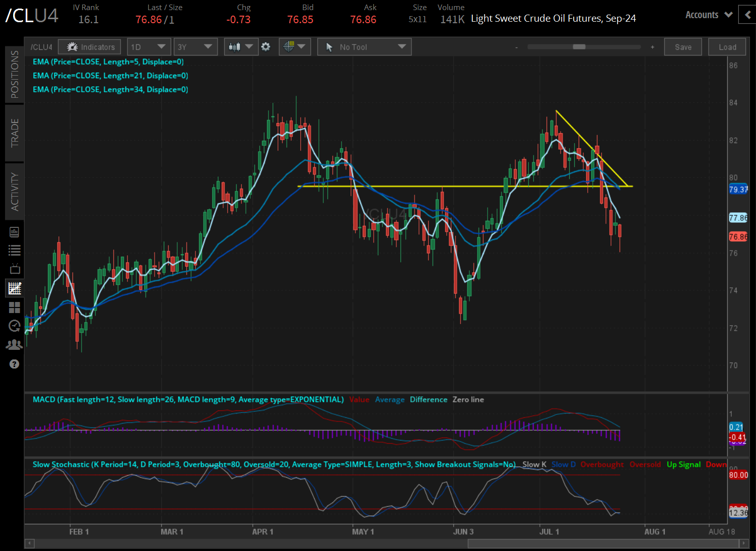Image resolution: width=756 pixels, height=551 pixels.
Task: Select the charts icon in the sidebar
Action: click(x=14, y=288)
